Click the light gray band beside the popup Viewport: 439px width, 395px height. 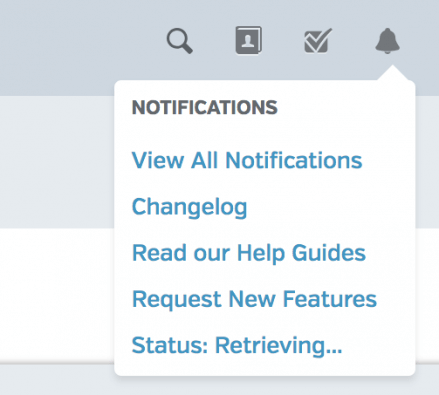coord(57,162)
